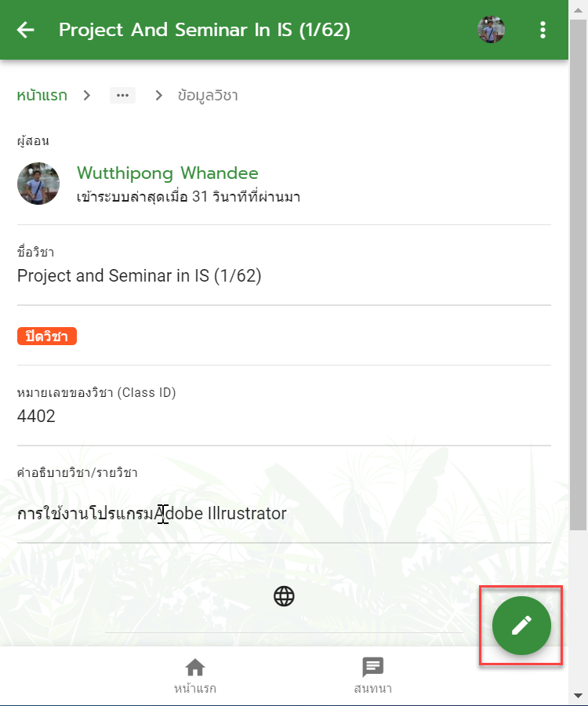Click the orange ปิดวิชา status badge
The image size is (588, 706).
click(x=47, y=337)
